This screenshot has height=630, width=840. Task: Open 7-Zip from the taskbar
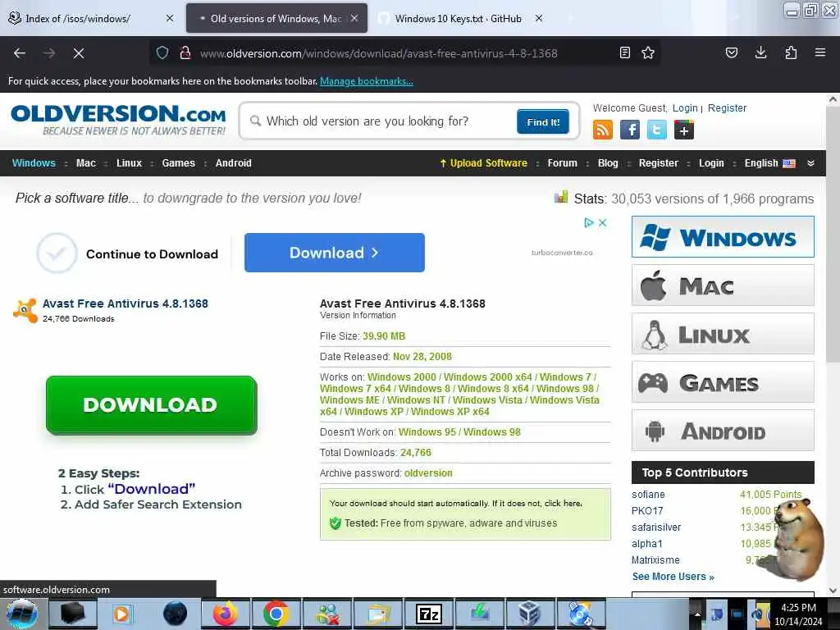click(x=428, y=614)
